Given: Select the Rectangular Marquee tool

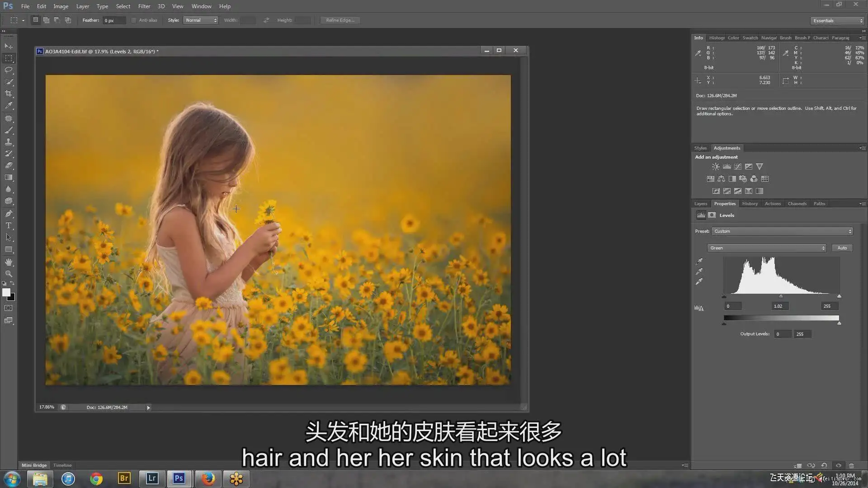Looking at the screenshot, I should tap(9, 58).
